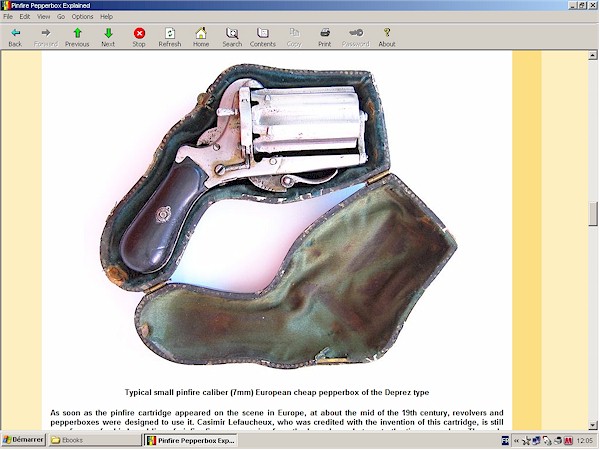Open the Options menu
Screen dimensions: 600x450
point(83,16)
